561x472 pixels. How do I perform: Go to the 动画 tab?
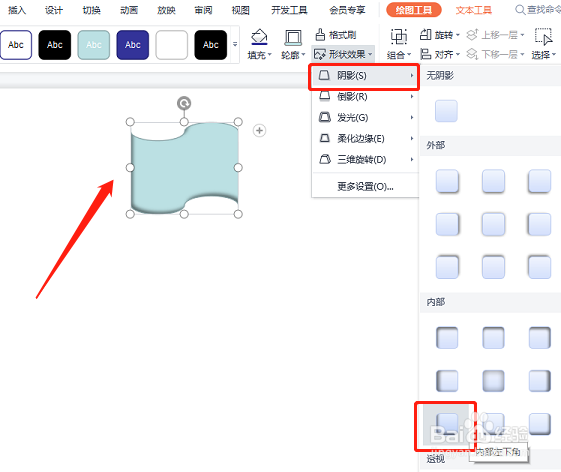coord(129,10)
